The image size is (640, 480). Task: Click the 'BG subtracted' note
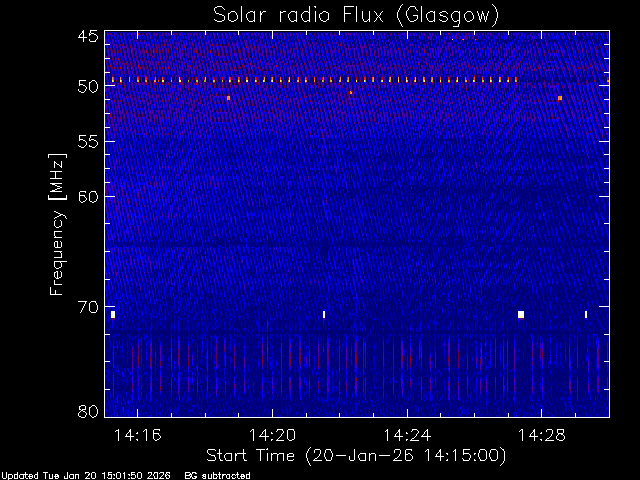[x=217, y=476]
